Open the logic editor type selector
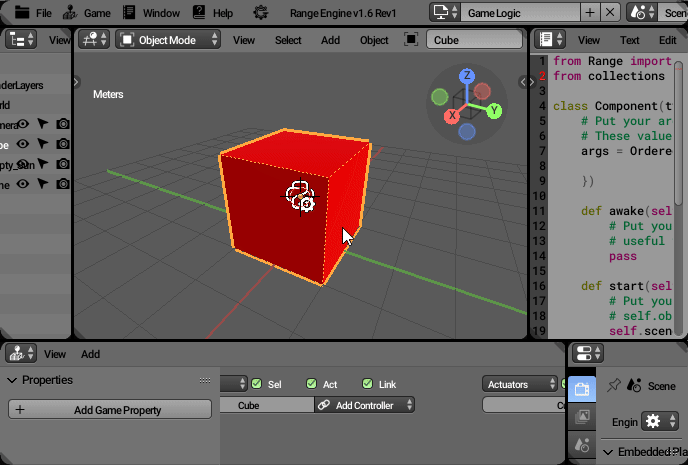Image resolution: width=688 pixels, height=465 pixels. (x=20, y=354)
